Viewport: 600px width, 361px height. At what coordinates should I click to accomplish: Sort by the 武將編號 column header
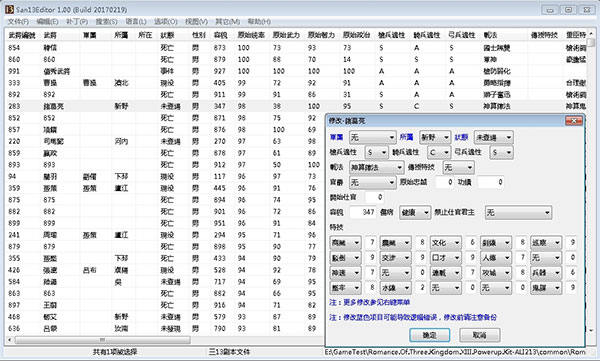pyautogui.click(x=22, y=35)
